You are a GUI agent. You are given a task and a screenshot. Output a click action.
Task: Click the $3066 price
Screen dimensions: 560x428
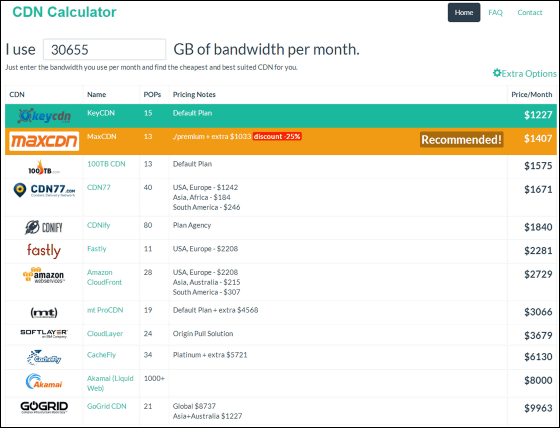538,312
